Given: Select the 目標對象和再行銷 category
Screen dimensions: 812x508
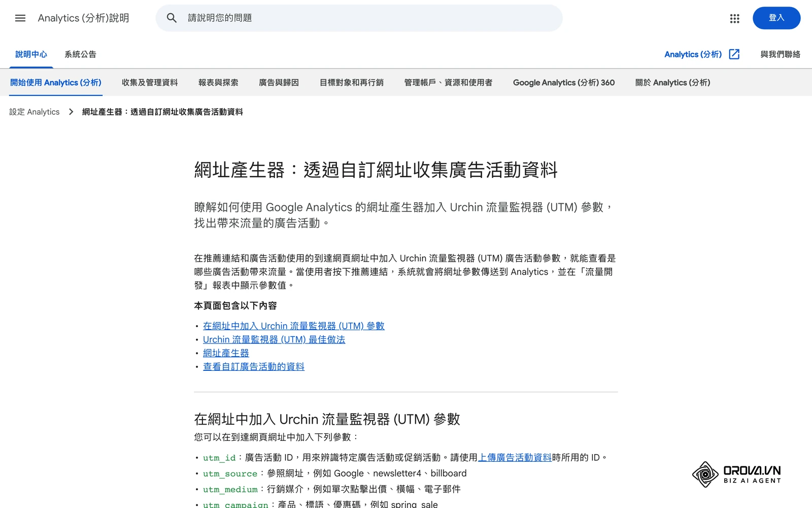Looking at the screenshot, I should (x=351, y=83).
